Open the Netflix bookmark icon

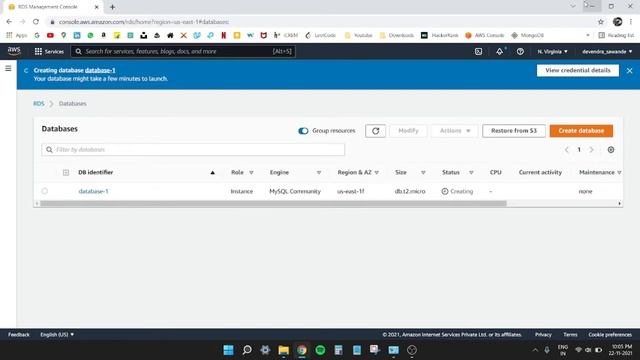[x=224, y=36]
